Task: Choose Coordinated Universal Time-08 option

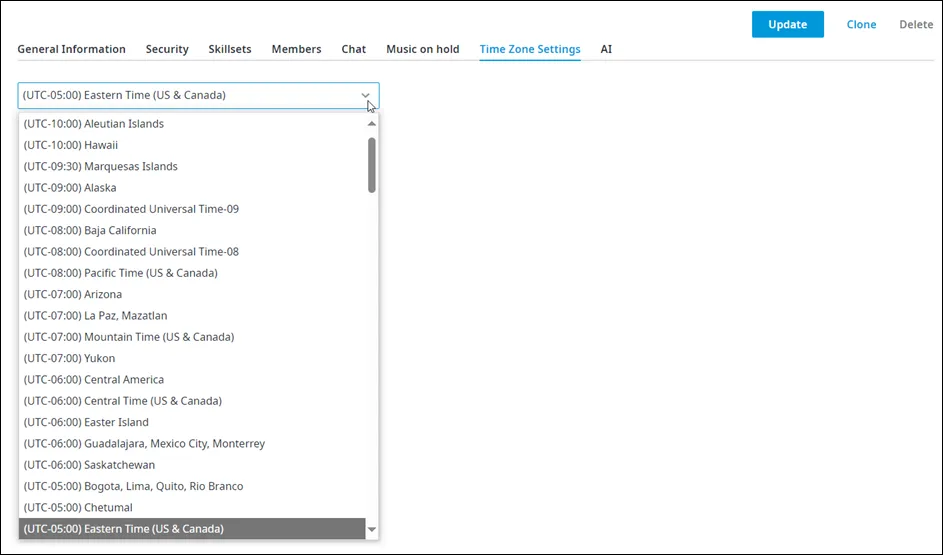Action: (x=192, y=252)
